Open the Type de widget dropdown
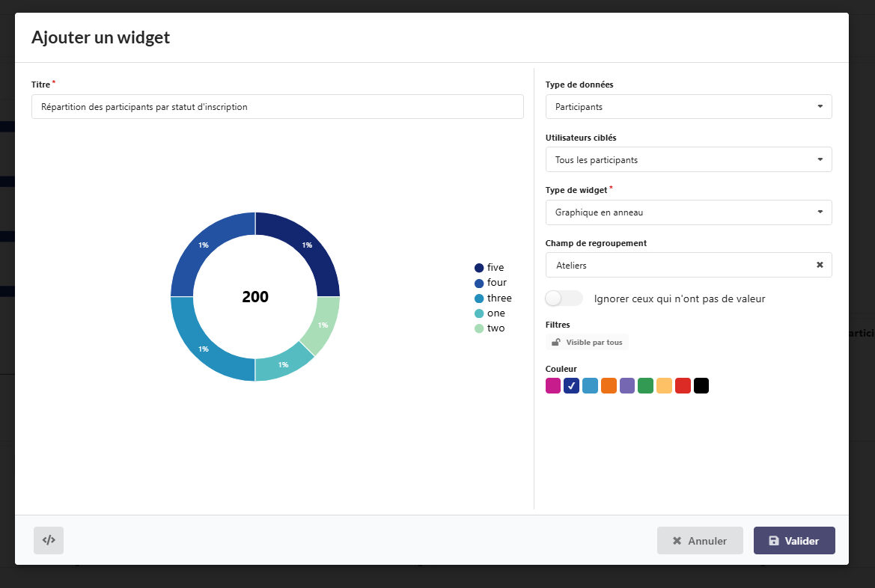The width and height of the screenshot is (875, 588). (688, 212)
